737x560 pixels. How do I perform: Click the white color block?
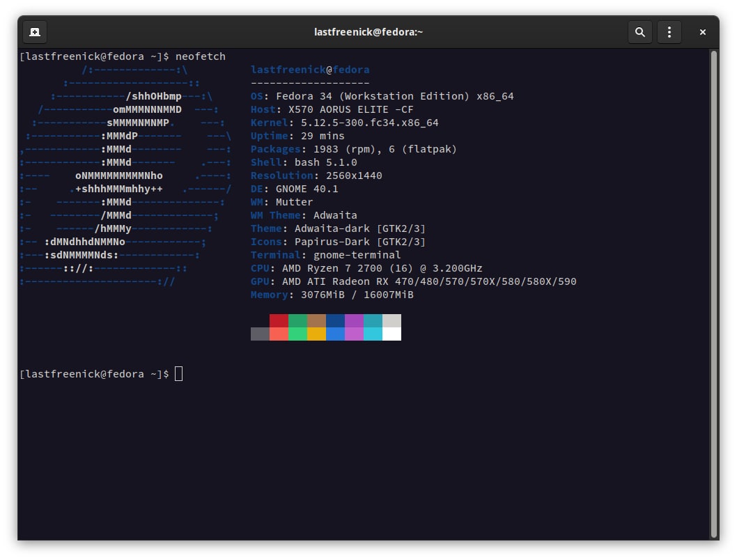point(391,334)
